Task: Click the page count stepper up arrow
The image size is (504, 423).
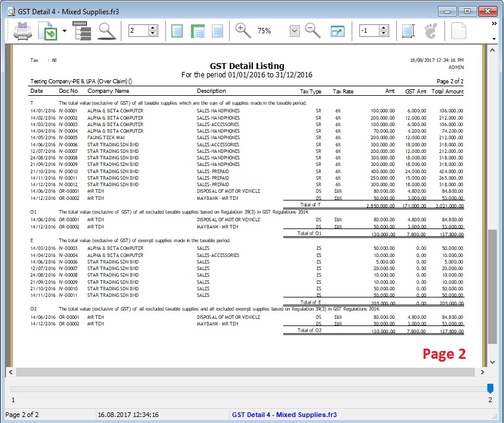Action: [154, 27]
